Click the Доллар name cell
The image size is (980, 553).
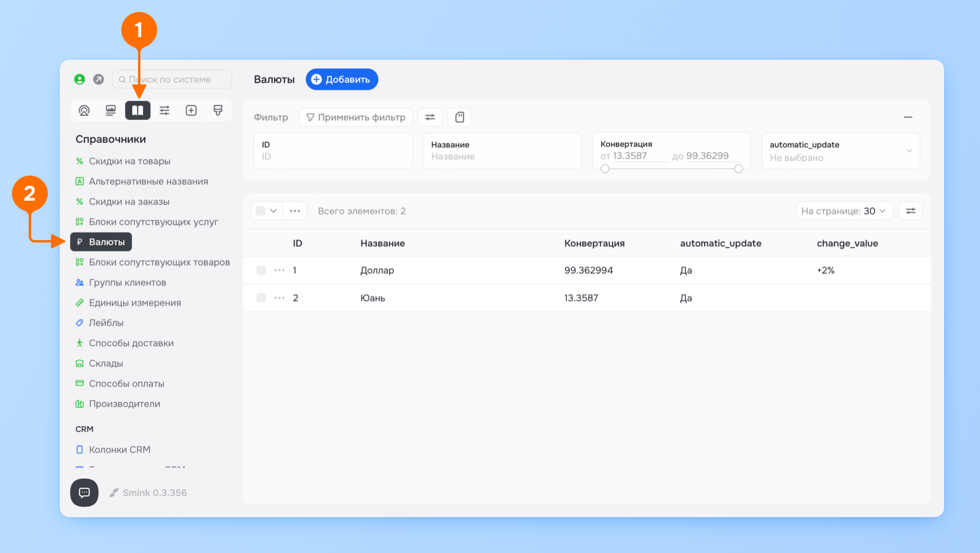pyautogui.click(x=377, y=271)
